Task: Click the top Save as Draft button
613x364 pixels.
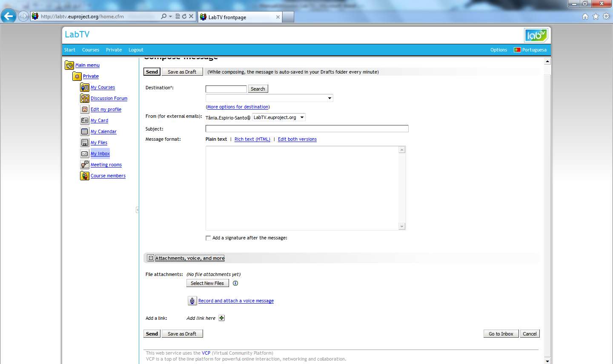Action: tap(182, 72)
